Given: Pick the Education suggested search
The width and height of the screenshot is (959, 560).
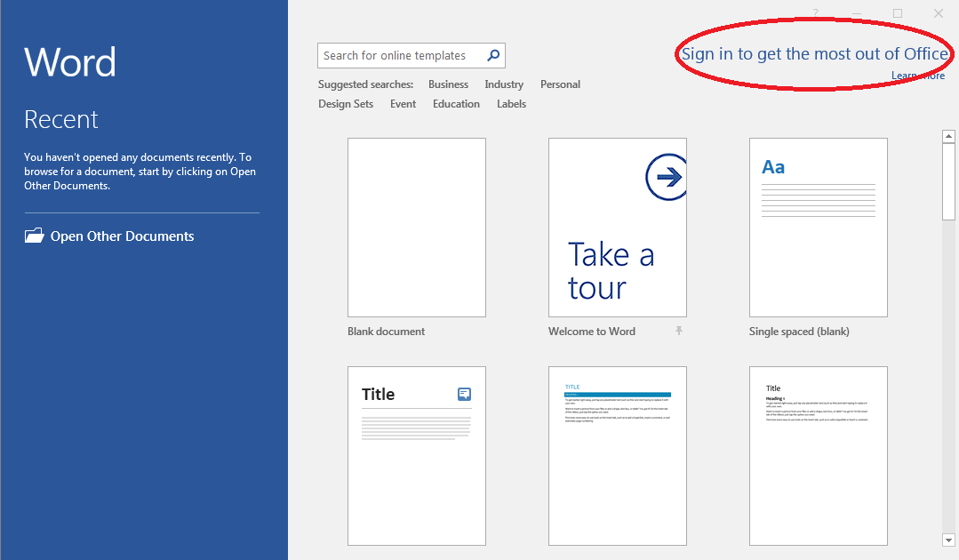Looking at the screenshot, I should (456, 104).
